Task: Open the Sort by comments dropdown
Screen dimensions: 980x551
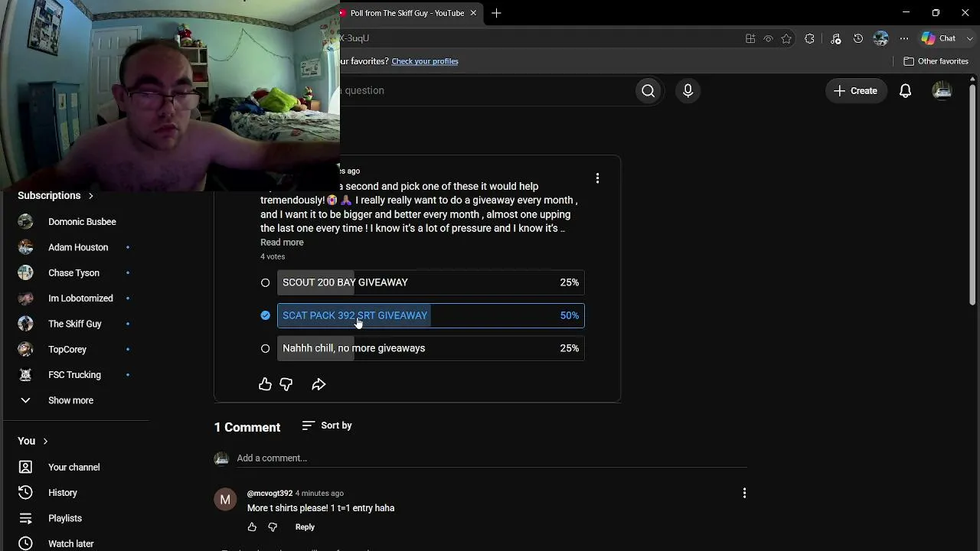Action: tap(327, 425)
